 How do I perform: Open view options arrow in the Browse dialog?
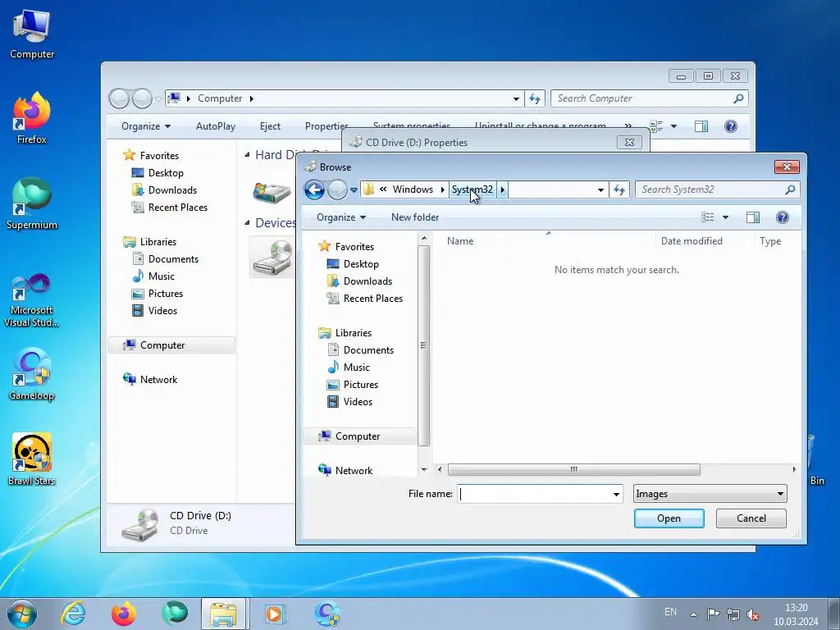pos(725,217)
